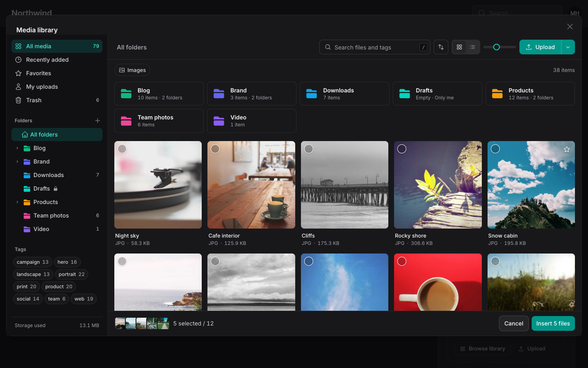Filter by the hero tag

[67, 262]
